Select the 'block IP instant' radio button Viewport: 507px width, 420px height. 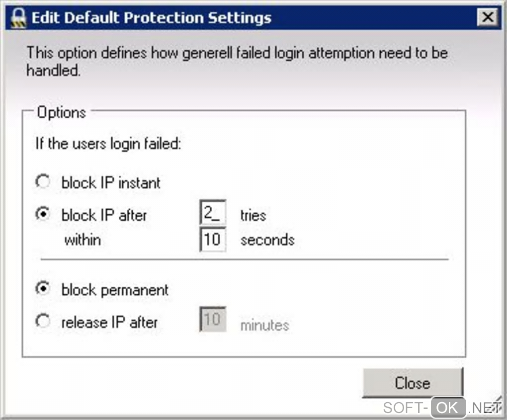(43, 182)
